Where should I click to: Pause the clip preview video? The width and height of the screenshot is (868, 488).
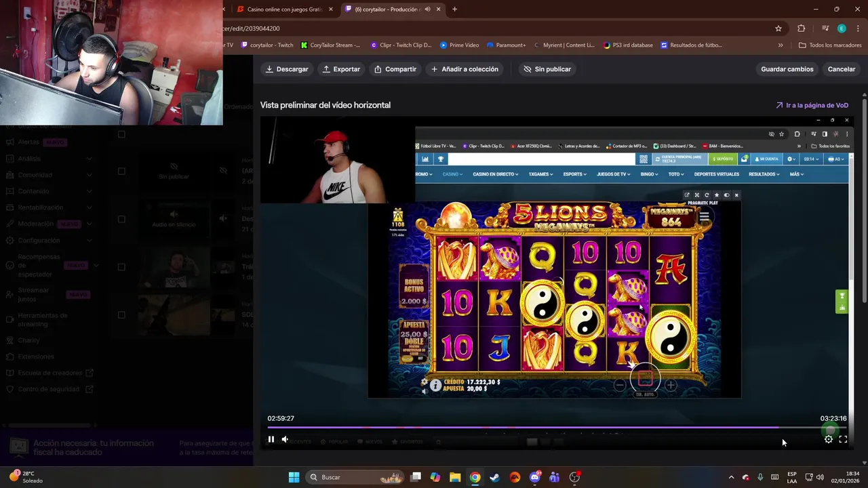coord(271,439)
